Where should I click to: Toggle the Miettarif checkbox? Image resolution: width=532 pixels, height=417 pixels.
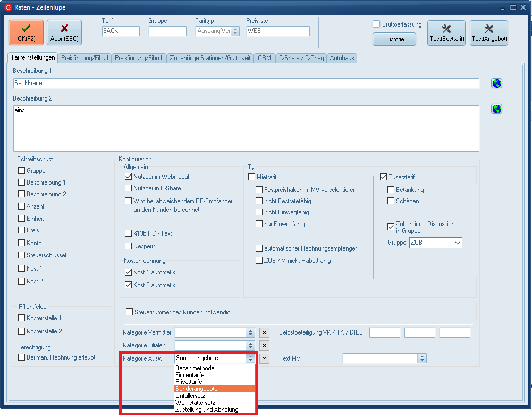[x=252, y=177]
